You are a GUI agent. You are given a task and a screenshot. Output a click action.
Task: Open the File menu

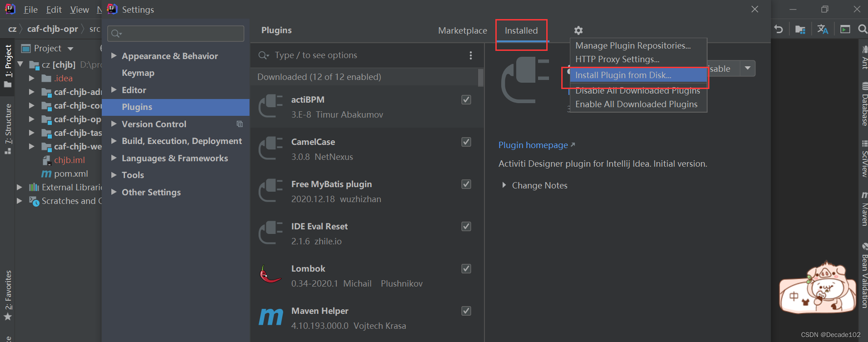[30, 10]
